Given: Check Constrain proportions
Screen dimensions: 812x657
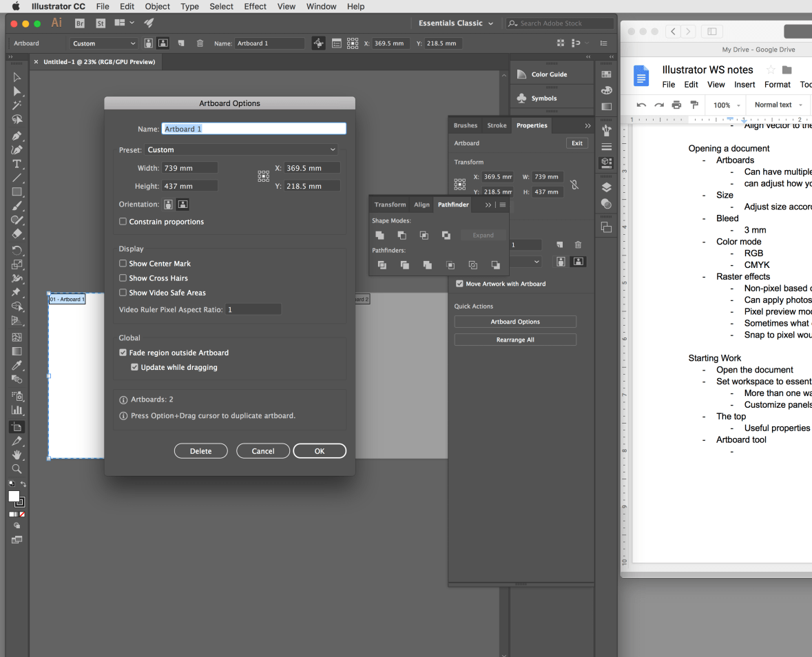Looking at the screenshot, I should [x=123, y=222].
